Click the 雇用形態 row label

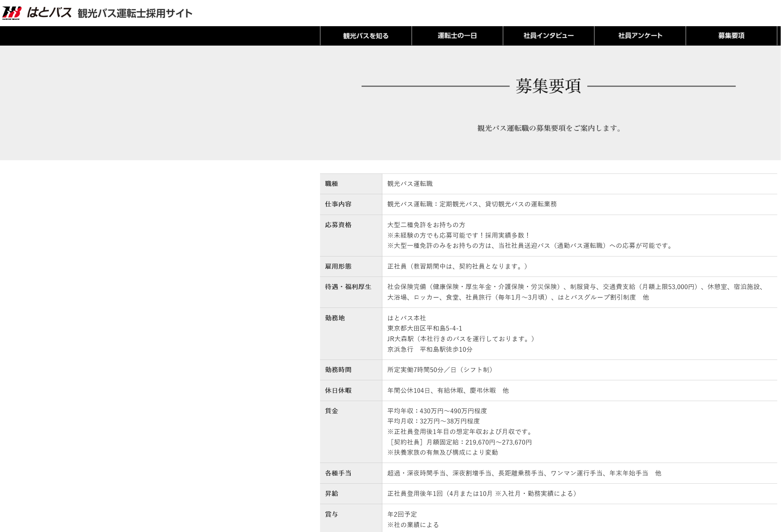(x=338, y=266)
